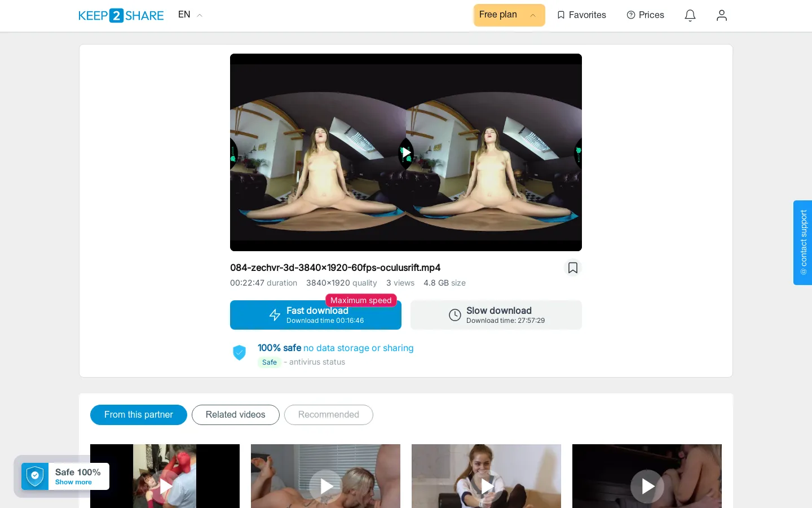Go to Favorites in the header
The width and height of the screenshot is (812, 508).
click(x=581, y=15)
